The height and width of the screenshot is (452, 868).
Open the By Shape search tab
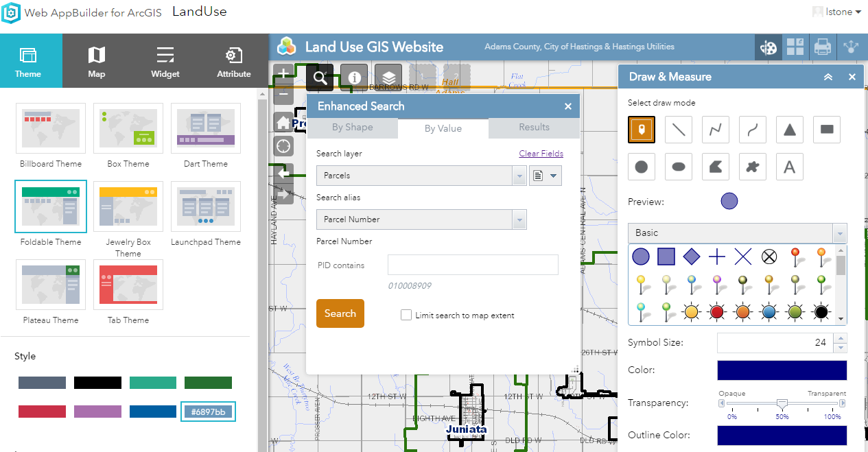(x=353, y=128)
